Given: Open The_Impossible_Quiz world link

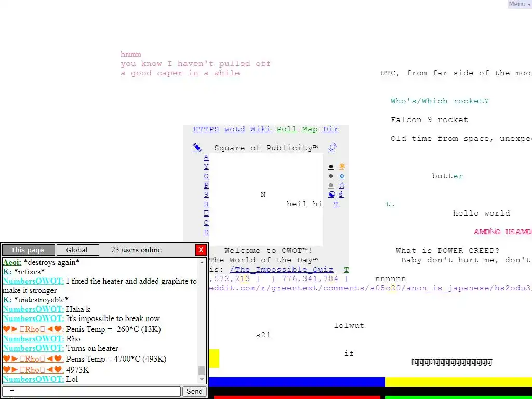Looking at the screenshot, I should (x=281, y=270).
